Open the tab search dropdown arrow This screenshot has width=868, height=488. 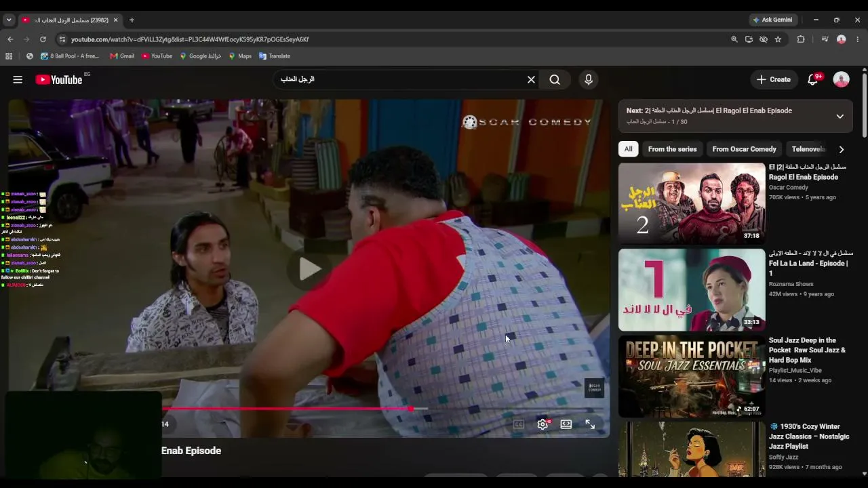pos(9,20)
